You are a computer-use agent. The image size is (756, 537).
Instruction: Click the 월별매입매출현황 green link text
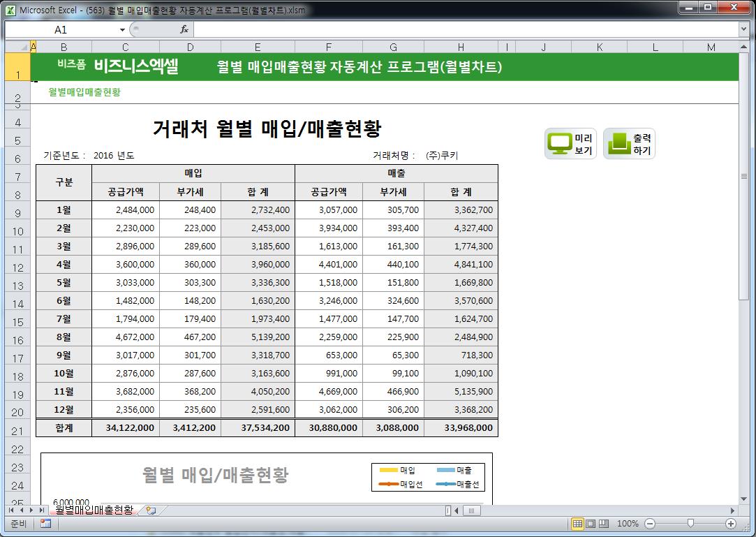click(x=84, y=92)
